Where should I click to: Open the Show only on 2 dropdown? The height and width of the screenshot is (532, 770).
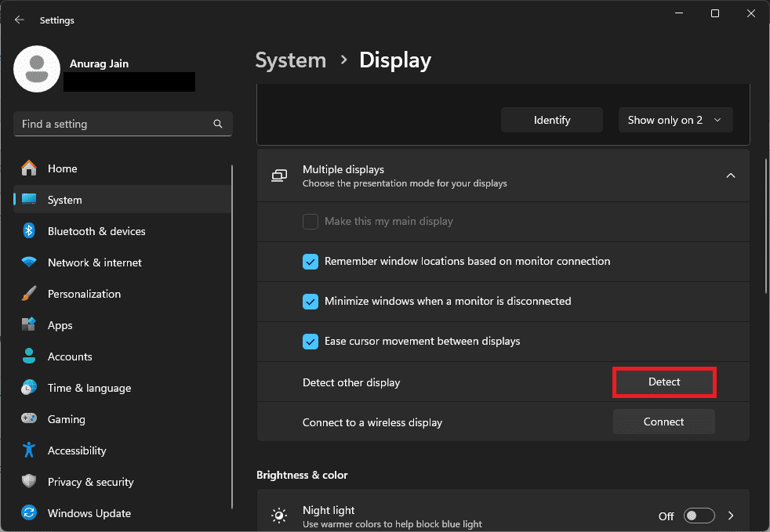point(675,120)
